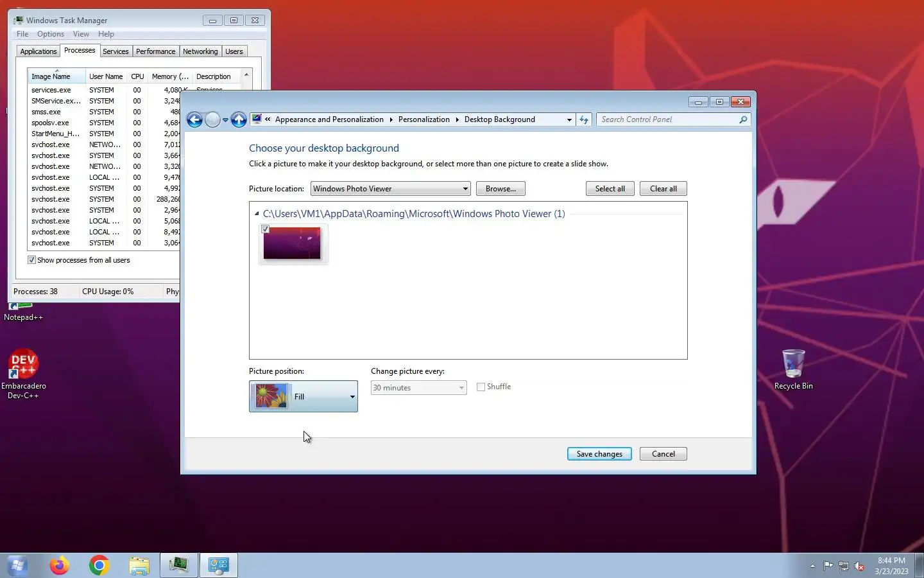Screen dimensions: 924x578
Task: Select services.exe process row
Action: click(104, 90)
